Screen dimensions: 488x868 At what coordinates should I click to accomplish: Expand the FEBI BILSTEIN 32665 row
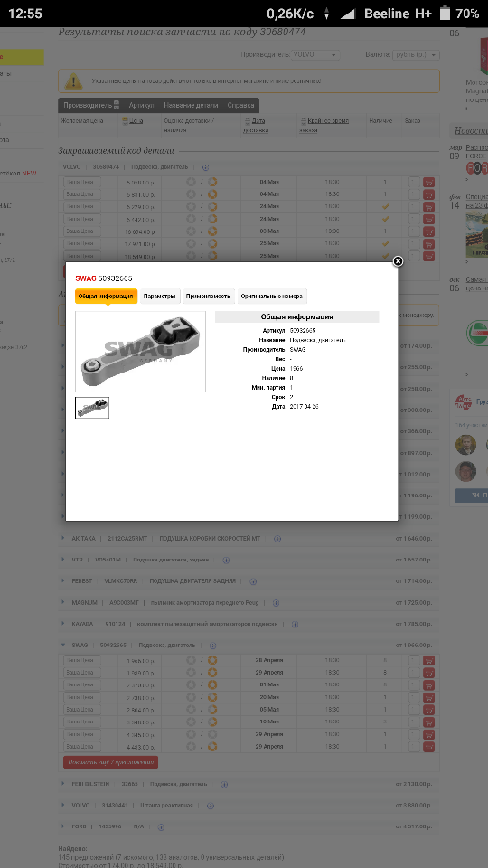click(63, 784)
